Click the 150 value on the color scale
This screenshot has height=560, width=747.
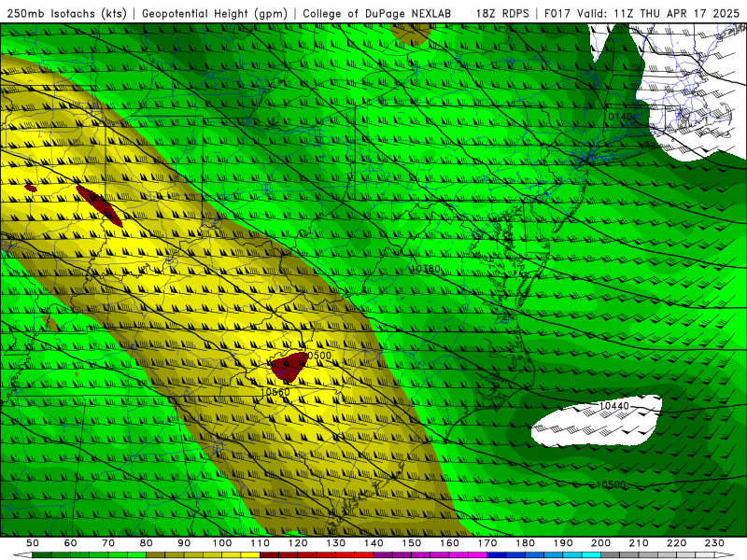click(x=412, y=543)
